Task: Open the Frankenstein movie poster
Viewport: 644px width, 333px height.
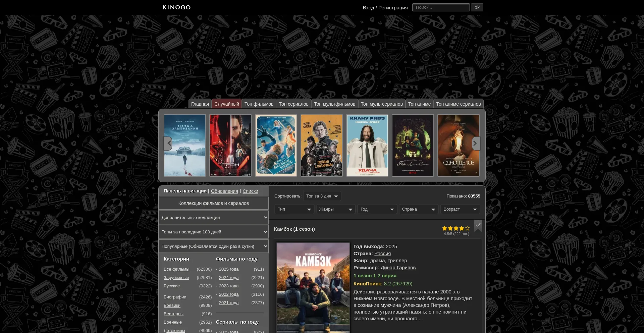Action: pos(413,145)
